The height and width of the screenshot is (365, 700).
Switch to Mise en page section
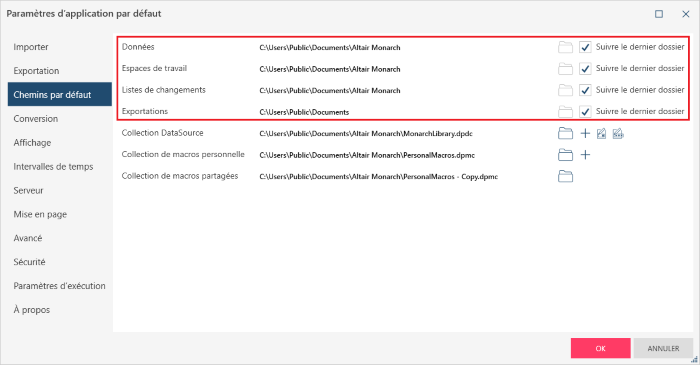click(x=59, y=214)
